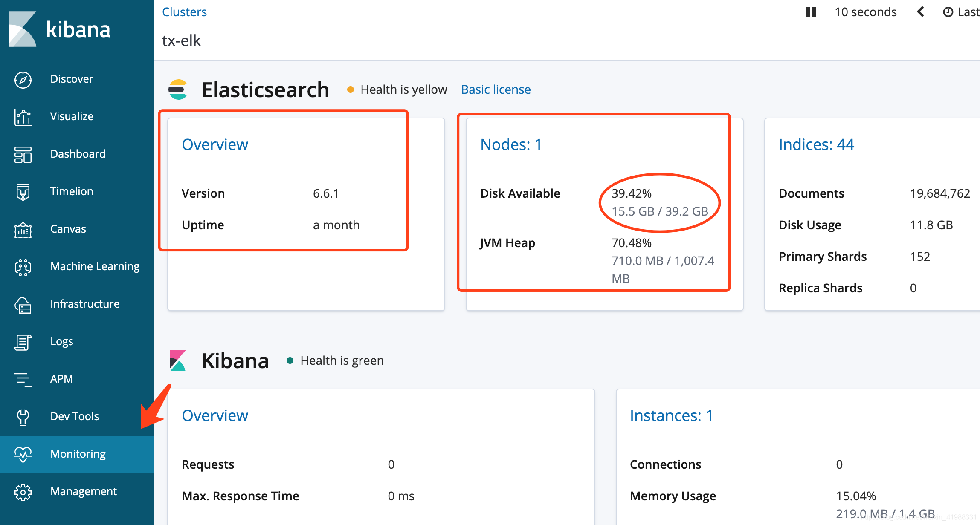Click the Clusters breadcrumb link
This screenshot has height=525, width=980.
click(x=184, y=12)
